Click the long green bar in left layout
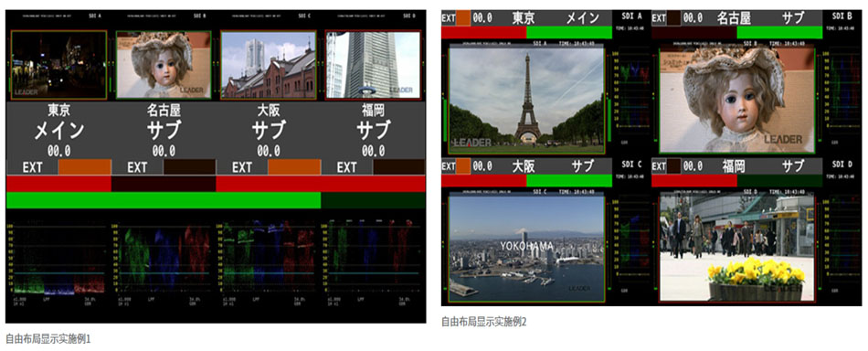 coord(164,200)
